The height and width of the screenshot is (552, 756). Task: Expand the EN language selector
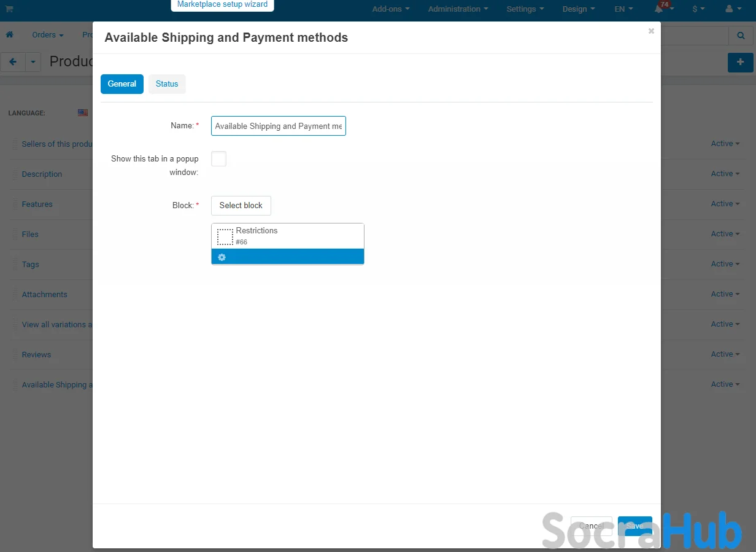(x=623, y=9)
